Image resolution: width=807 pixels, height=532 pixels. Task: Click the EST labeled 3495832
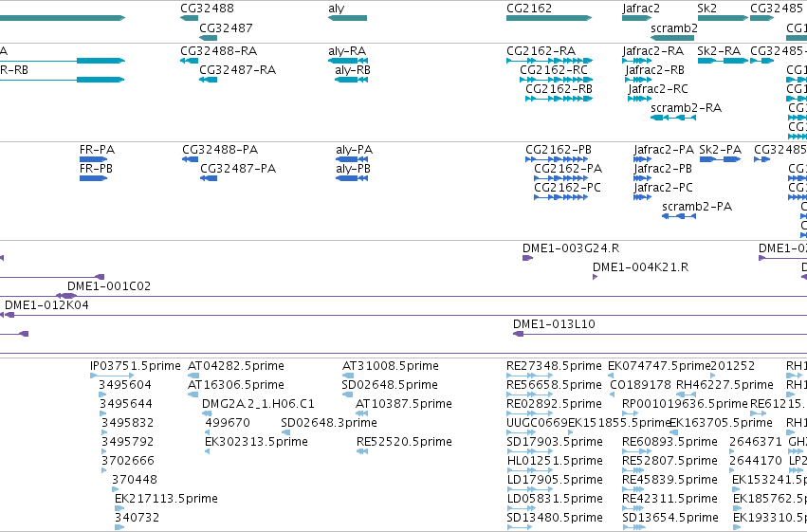pyautogui.click(x=128, y=423)
